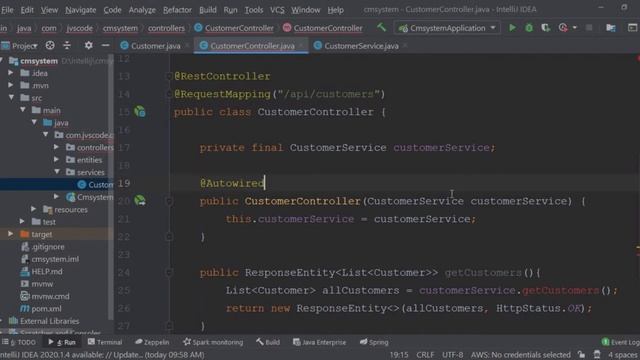Expand the entities package
This screenshot has height=360, width=640.
coord(57,160)
